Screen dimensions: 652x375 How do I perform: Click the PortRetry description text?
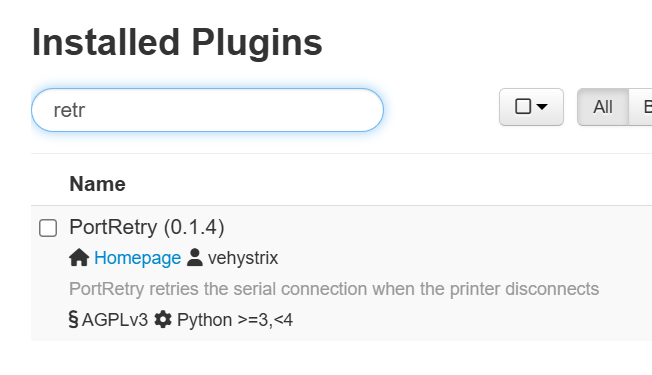pos(334,289)
